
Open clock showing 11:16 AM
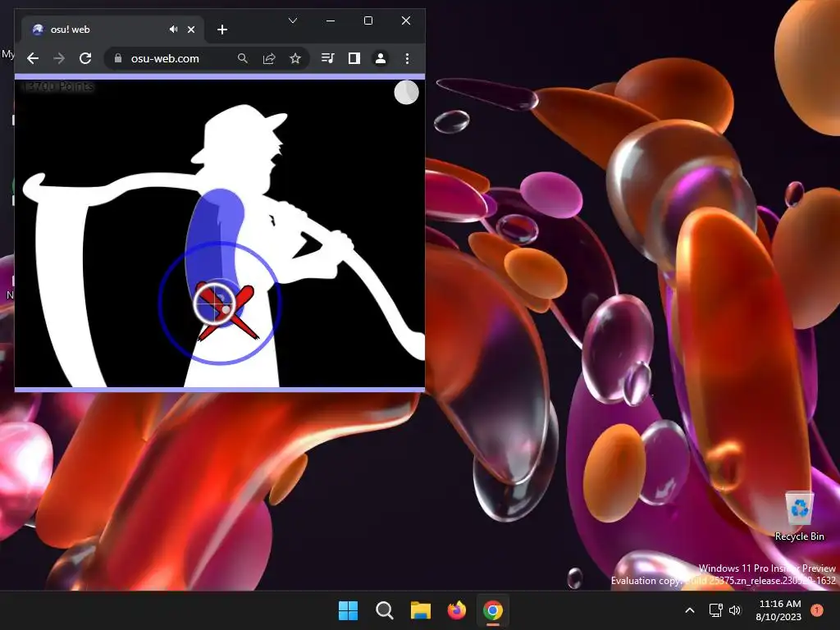[x=778, y=610]
